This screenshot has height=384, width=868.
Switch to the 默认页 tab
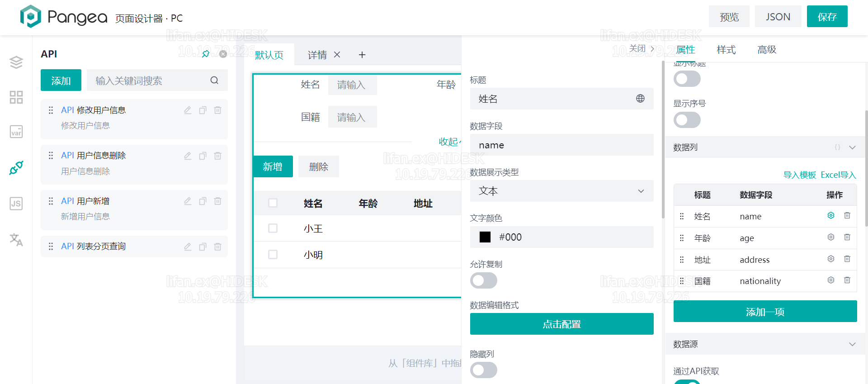[x=269, y=55]
